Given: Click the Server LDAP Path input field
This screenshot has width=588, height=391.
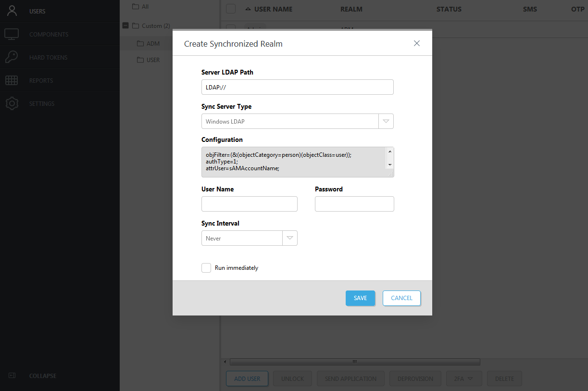Looking at the screenshot, I should click(x=297, y=87).
